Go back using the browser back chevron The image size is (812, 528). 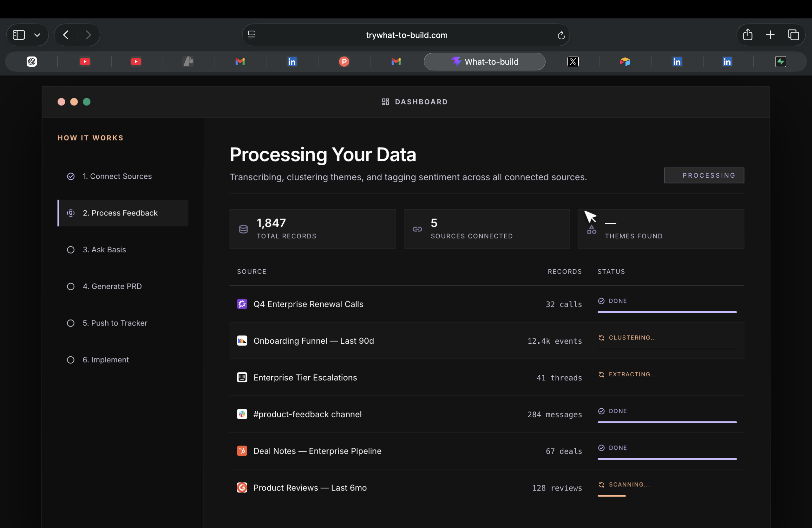tap(66, 35)
